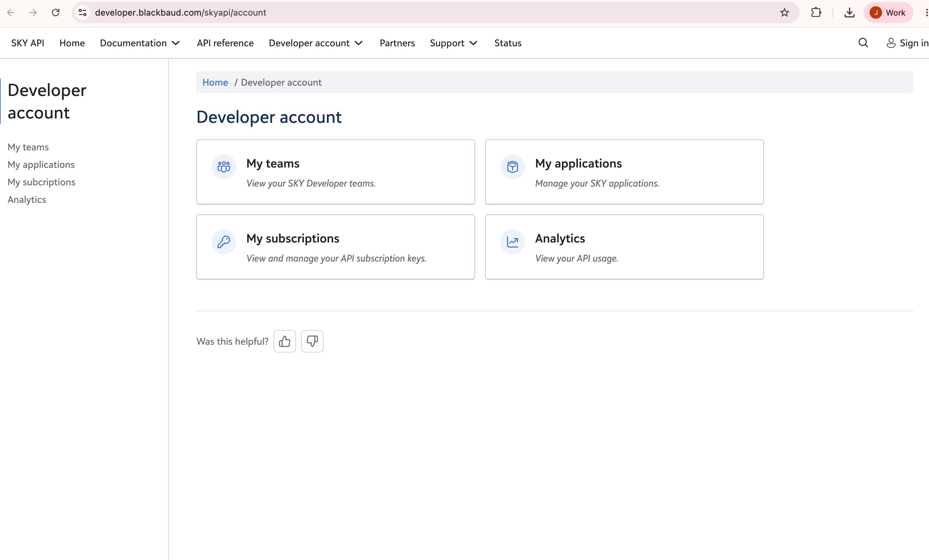Click the Developer account breadcrumb text
Screen dimensions: 929x560
click(281, 82)
